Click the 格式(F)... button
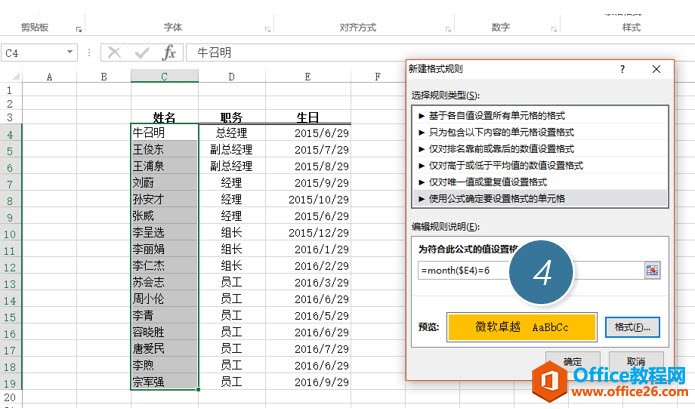The height and width of the screenshot is (409, 695). click(632, 327)
